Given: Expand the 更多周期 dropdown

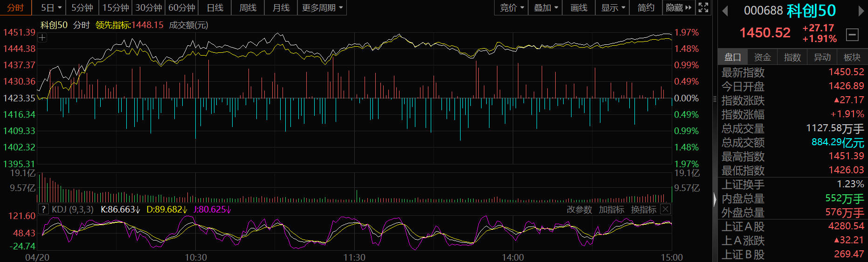Looking at the screenshot, I should (322, 7).
